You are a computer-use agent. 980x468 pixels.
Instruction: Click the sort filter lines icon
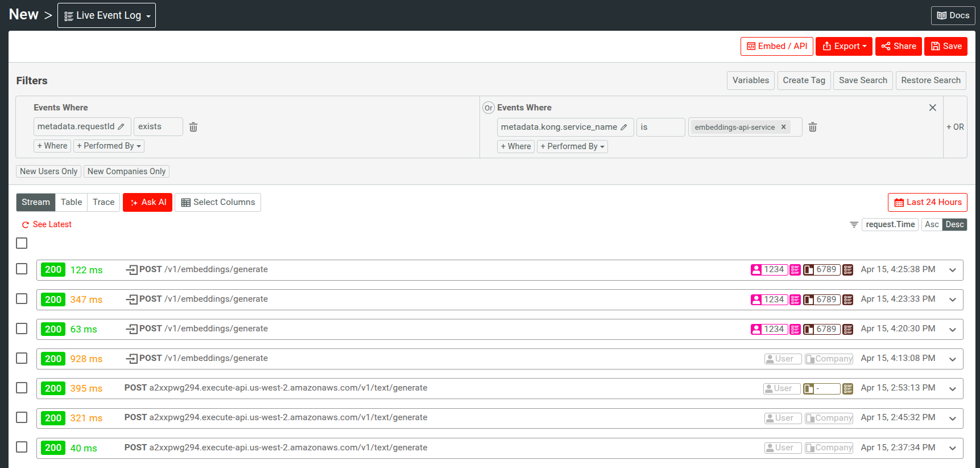click(854, 225)
